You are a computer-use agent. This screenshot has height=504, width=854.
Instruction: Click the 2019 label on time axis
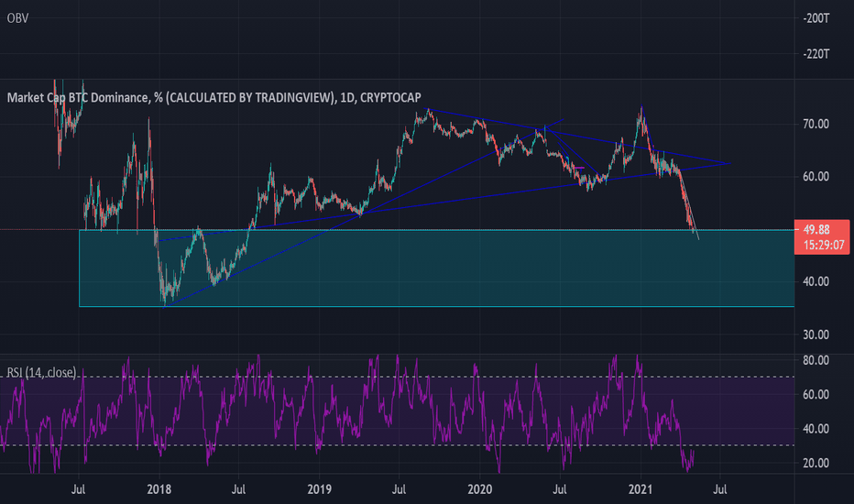click(319, 489)
